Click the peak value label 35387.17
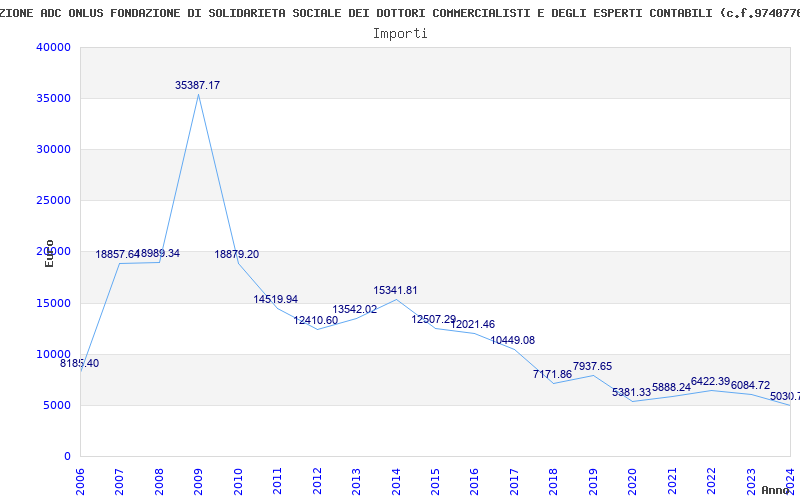 [197, 85]
